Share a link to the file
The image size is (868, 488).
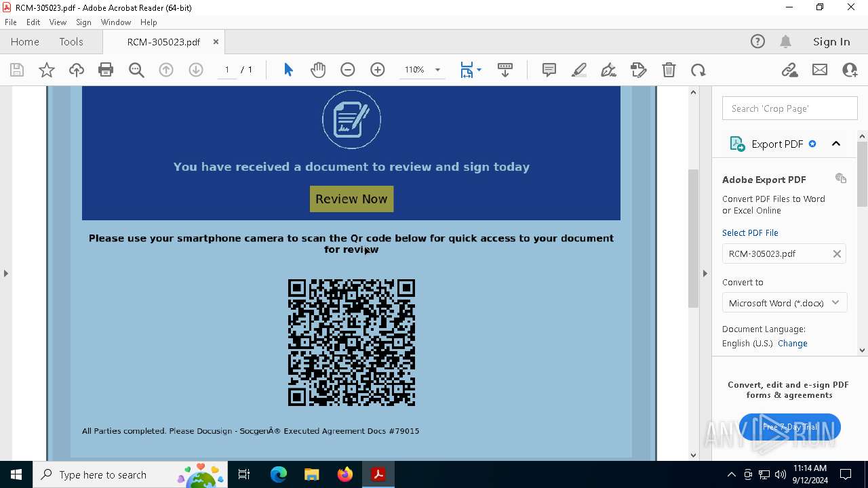point(789,70)
